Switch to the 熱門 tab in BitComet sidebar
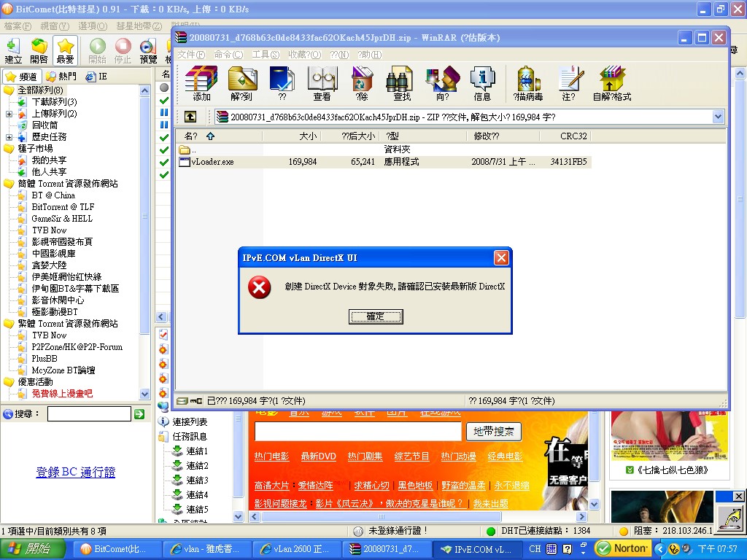The image size is (747, 560). (x=61, y=76)
